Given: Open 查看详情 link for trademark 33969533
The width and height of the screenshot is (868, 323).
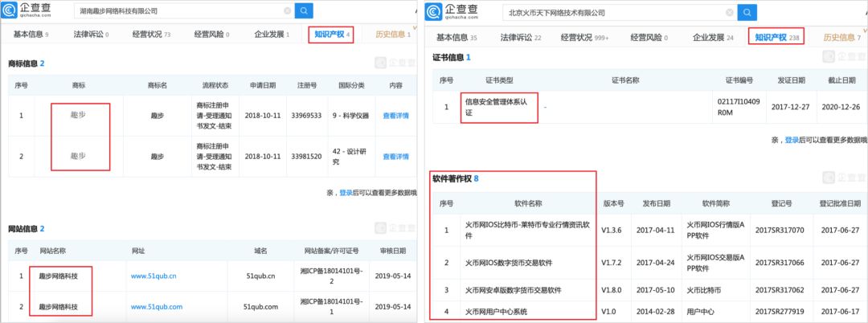Looking at the screenshot, I should pyautogui.click(x=395, y=116).
